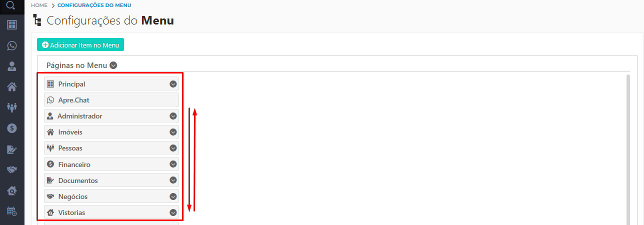Click the documents pencil icon in sidebar

pos(12,149)
